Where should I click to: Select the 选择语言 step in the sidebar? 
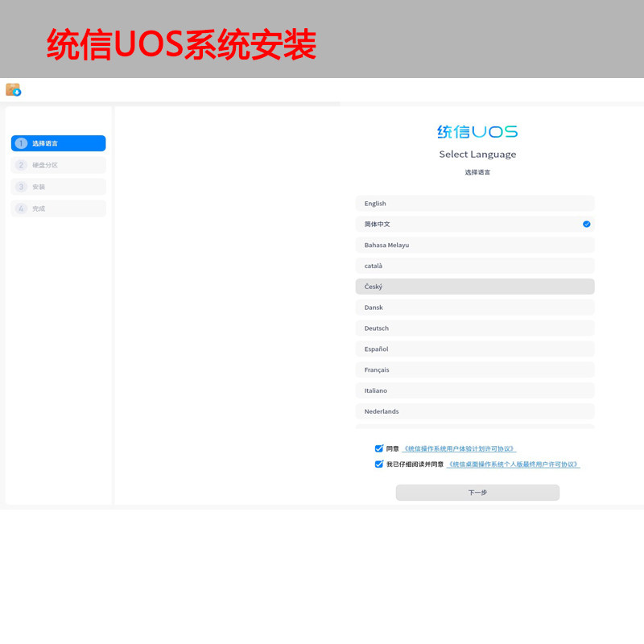tap(58, 143)
